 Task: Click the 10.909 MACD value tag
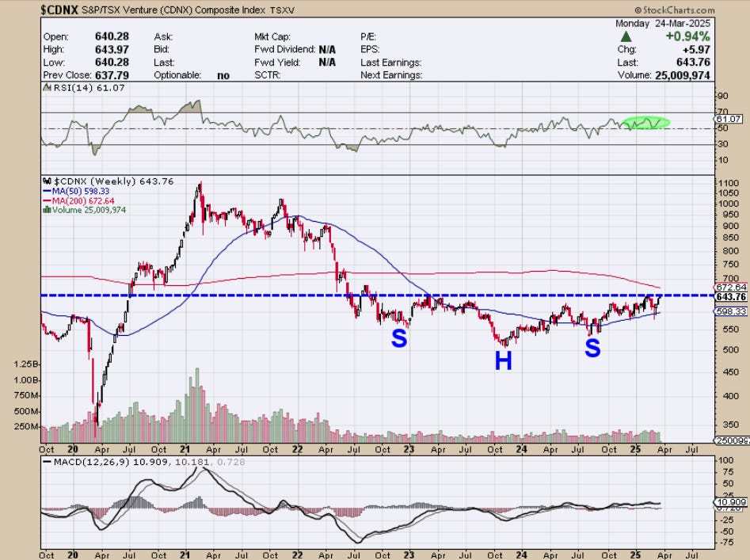(x=730, y=502)
